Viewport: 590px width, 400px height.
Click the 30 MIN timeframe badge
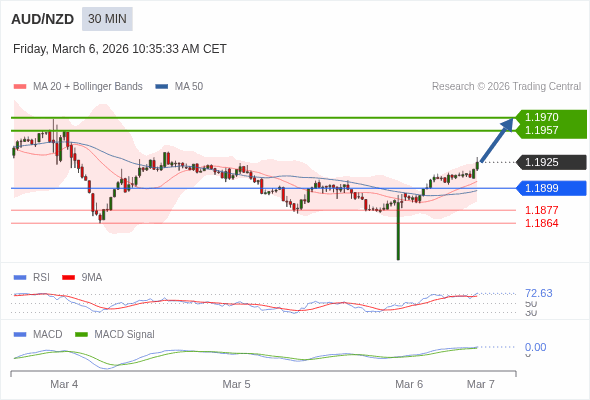tap(107, 19)
